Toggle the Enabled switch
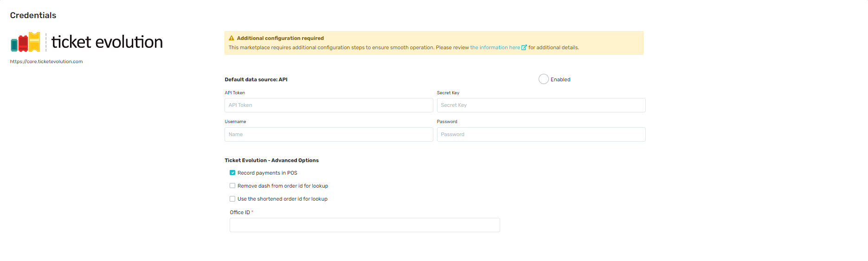 point(544,79)
